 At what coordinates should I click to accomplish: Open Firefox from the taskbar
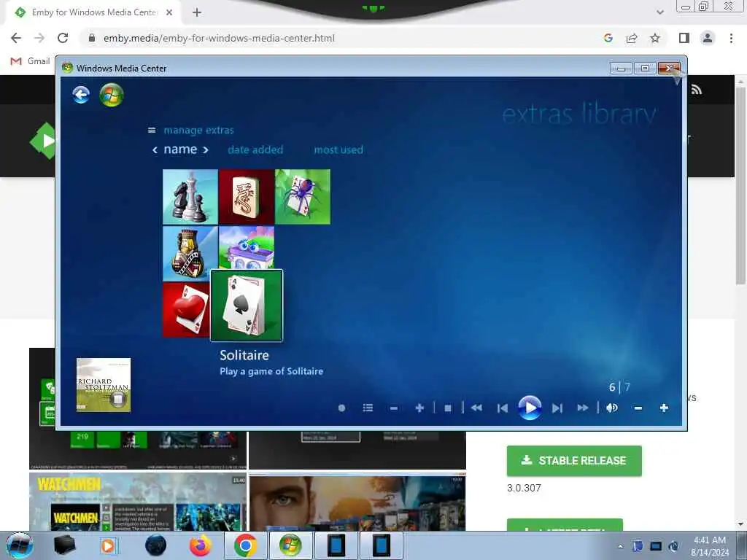200,545
